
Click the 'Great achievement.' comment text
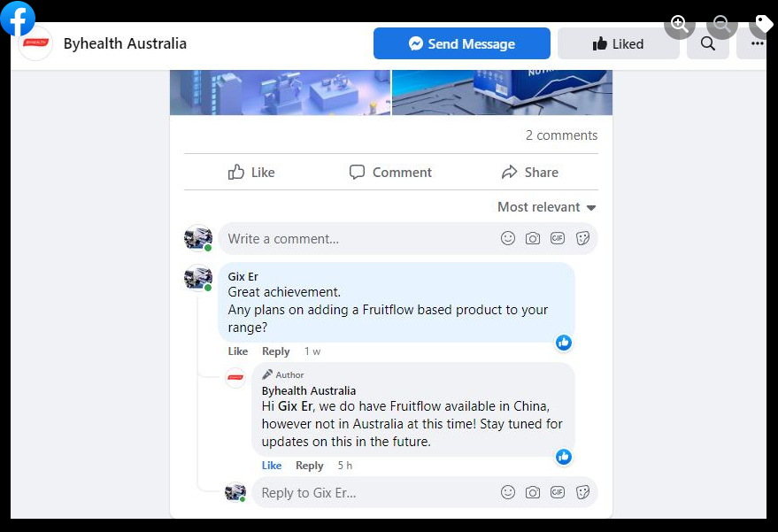(x=284, y=292)
